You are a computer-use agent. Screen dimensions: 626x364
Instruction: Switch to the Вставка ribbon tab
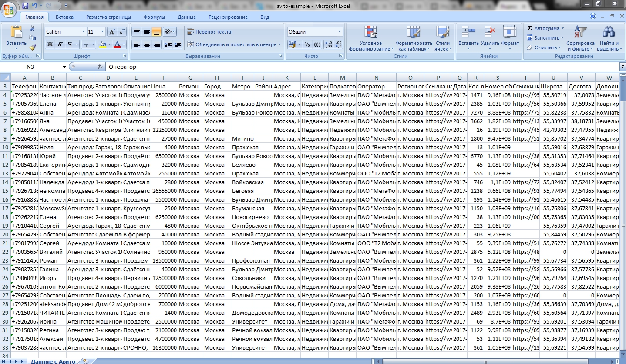(x=64, y=17)
